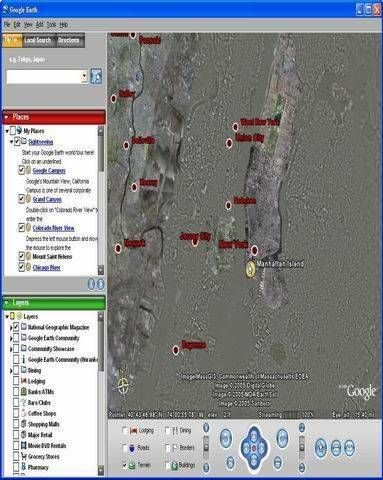Open the search history dropdown arrow
383x480 pixels.
click(x=84, y=77)
